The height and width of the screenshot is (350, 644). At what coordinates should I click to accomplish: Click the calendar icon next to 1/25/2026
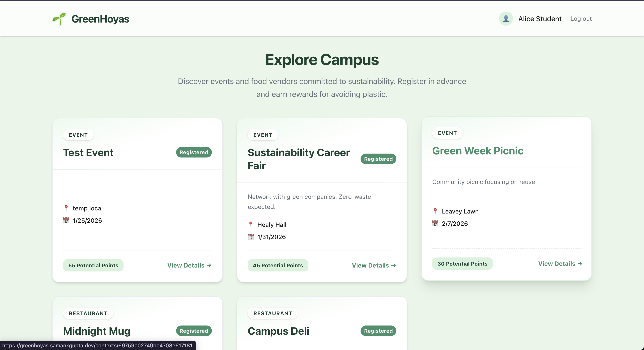pyautogui.click(x=66, y=220)
